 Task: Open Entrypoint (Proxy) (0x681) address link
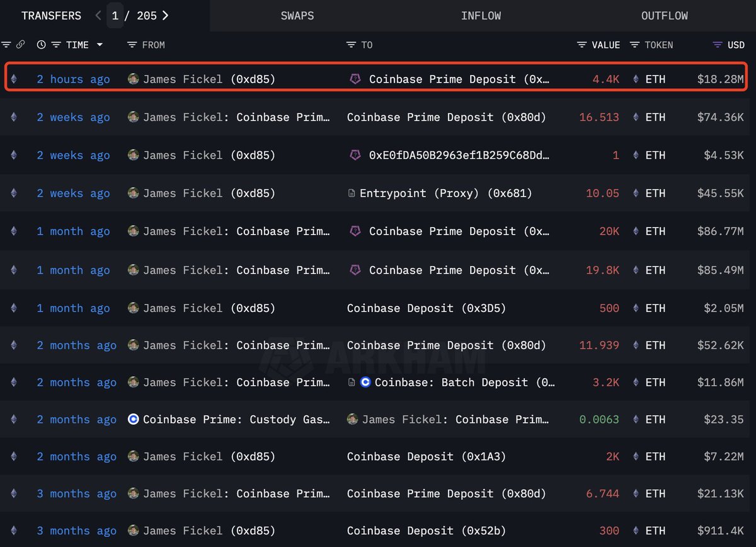(x=445, y=193)
